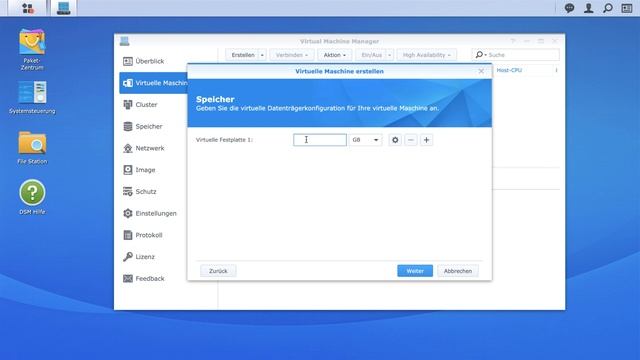This screenshot has height=360, width=640.
Task: Select Virtuelle Maschine sidebar item
Action: click(x=153, y=83)
